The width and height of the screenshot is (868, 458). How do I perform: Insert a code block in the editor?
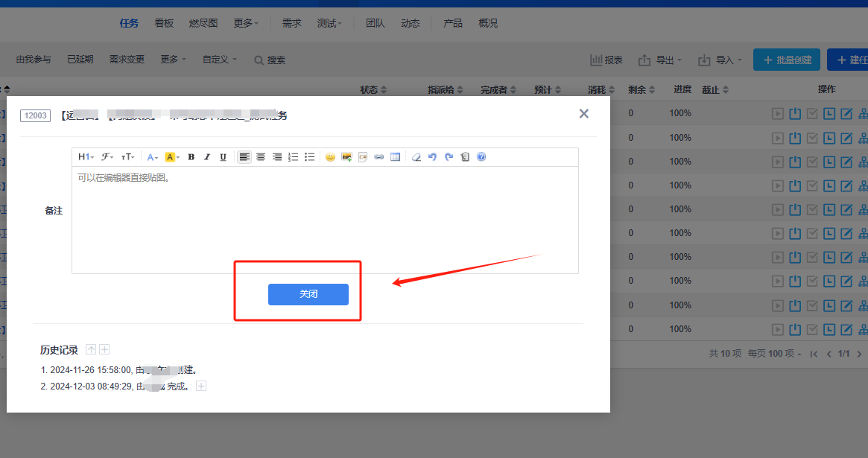(x=363, y=157)
